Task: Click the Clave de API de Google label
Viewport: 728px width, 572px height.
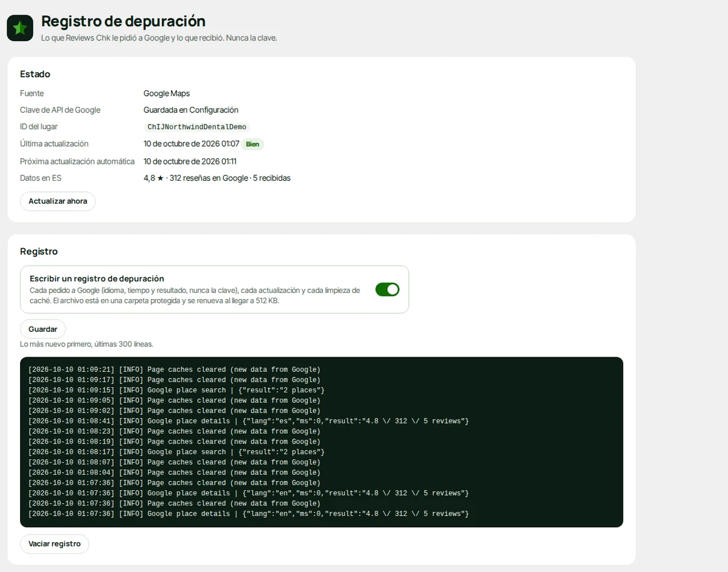Action: pyautogui.click(x=60, y=110)
